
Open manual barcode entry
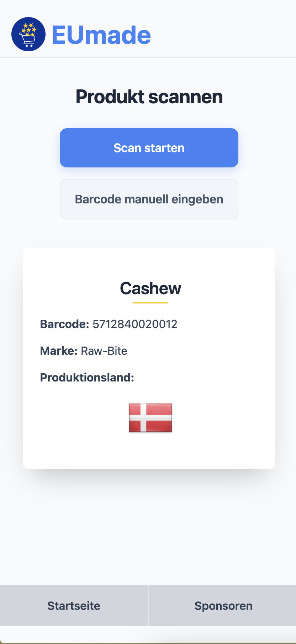(x=149, y=199)
